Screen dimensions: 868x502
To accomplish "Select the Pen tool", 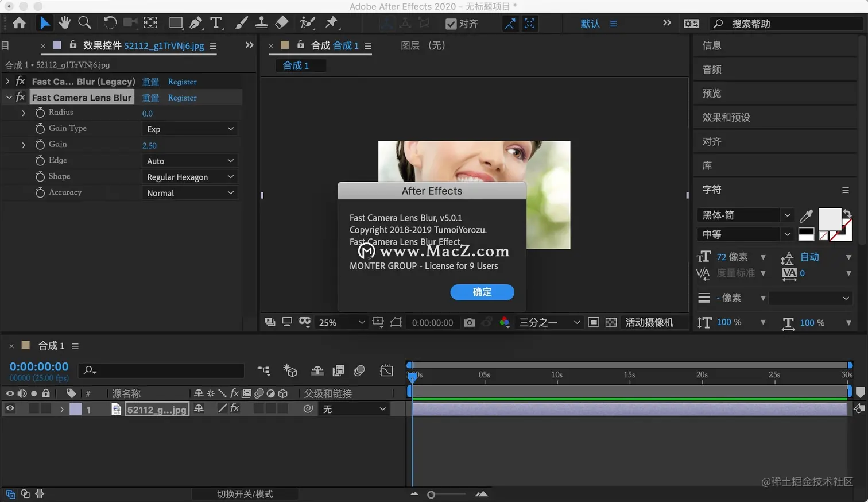I will pyautogui.click(x=196, y=23).
